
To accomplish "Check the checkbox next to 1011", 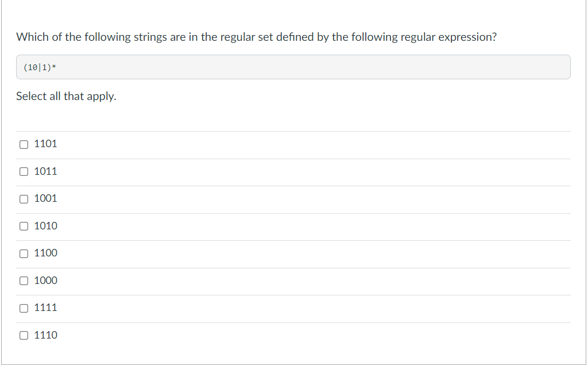I will click(x=24, y=171).
